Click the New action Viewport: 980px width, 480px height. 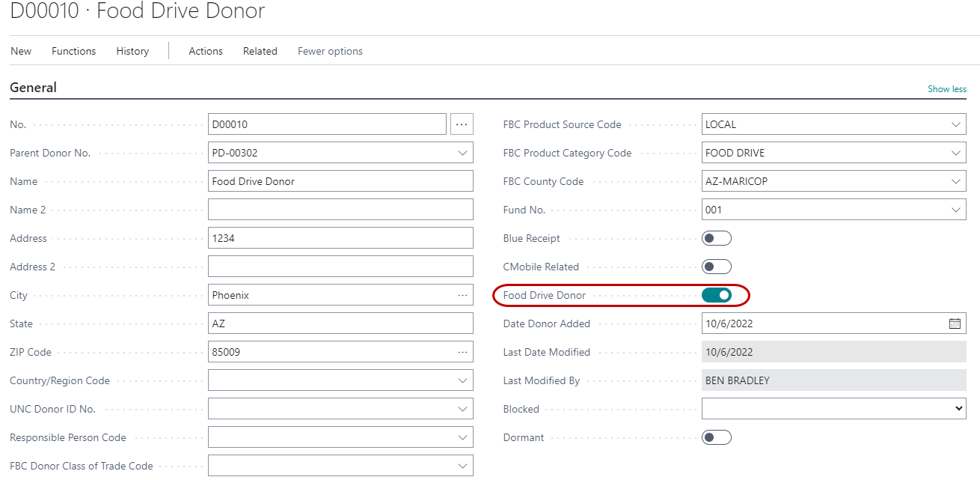click(21, 51)
